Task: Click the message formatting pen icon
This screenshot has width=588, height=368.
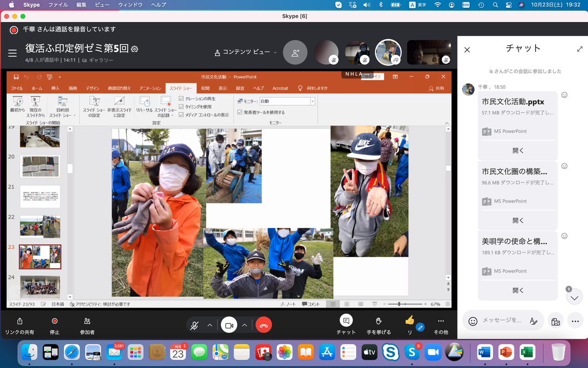Action: [x=533, y=321]
